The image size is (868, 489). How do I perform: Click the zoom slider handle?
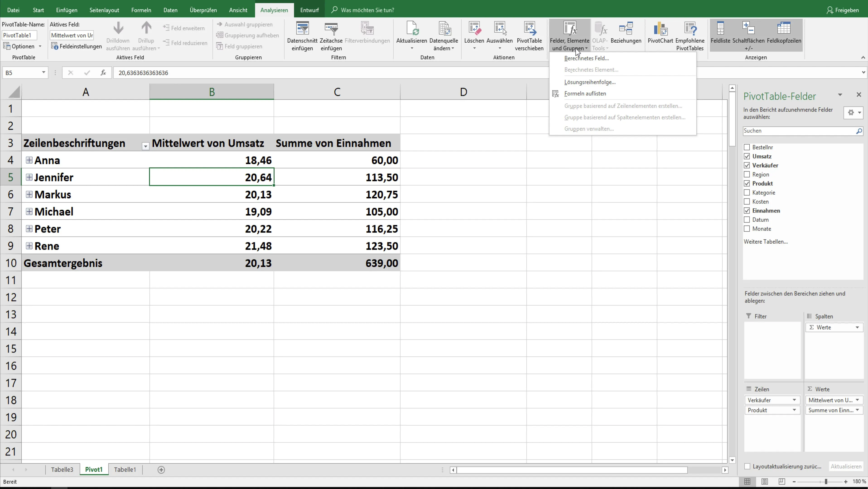click(826, 482)
